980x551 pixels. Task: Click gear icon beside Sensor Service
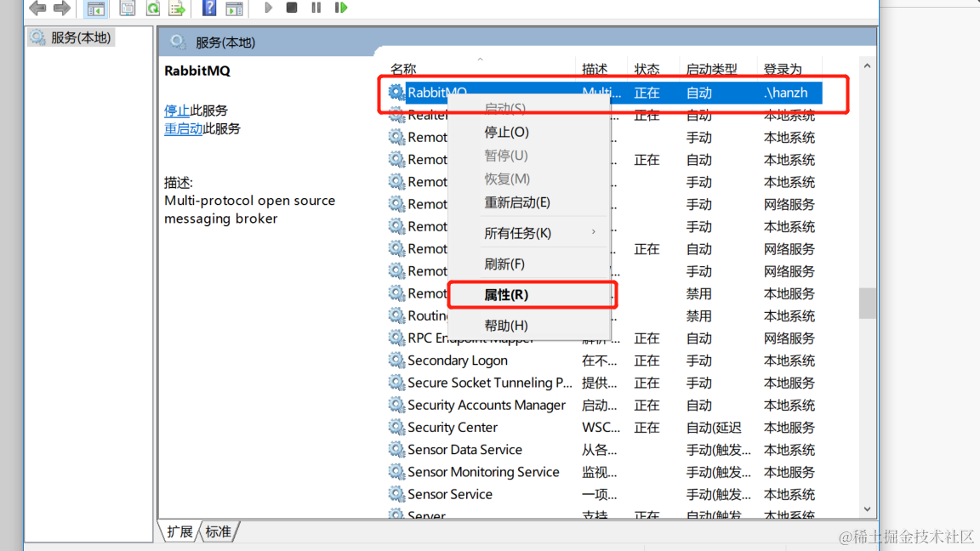[x=396, y=493]
